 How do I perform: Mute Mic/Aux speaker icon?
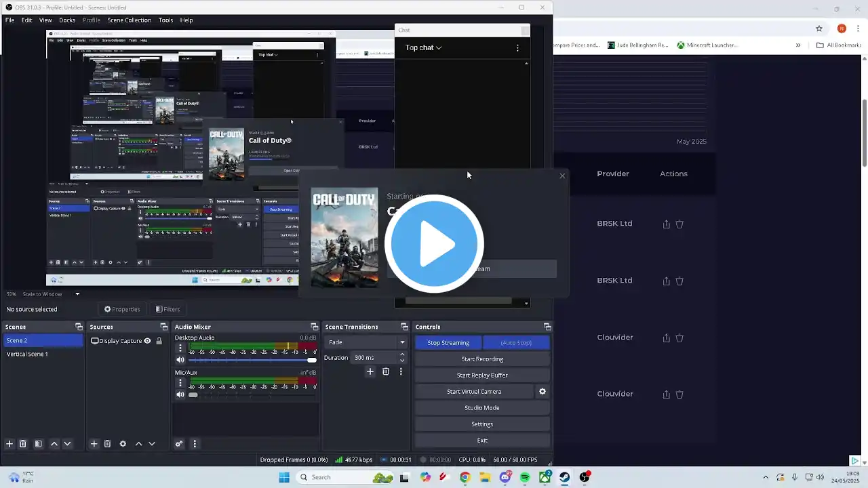180,394
